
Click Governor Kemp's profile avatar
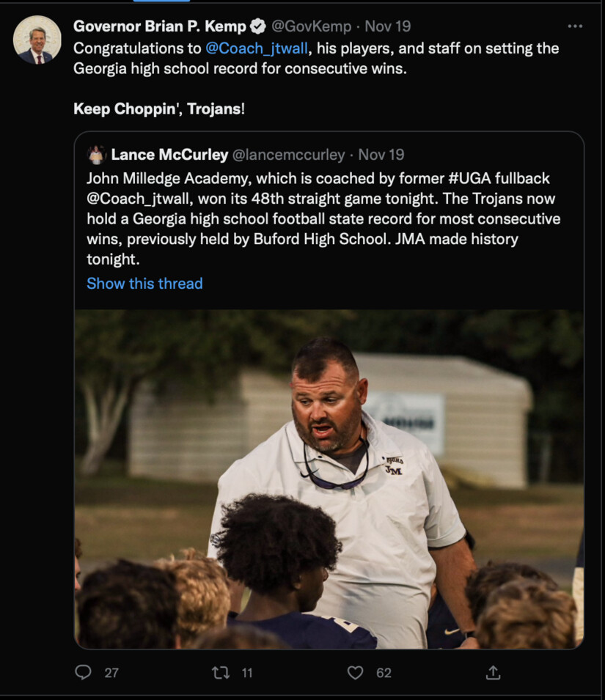[x=37, y=39]
